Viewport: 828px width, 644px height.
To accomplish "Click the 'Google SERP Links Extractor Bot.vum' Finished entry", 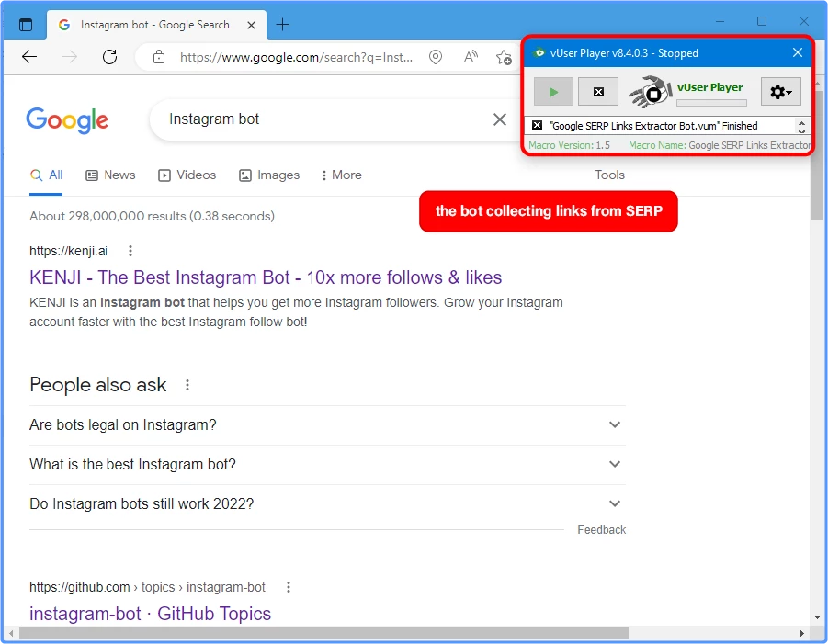I will [653, 126].
